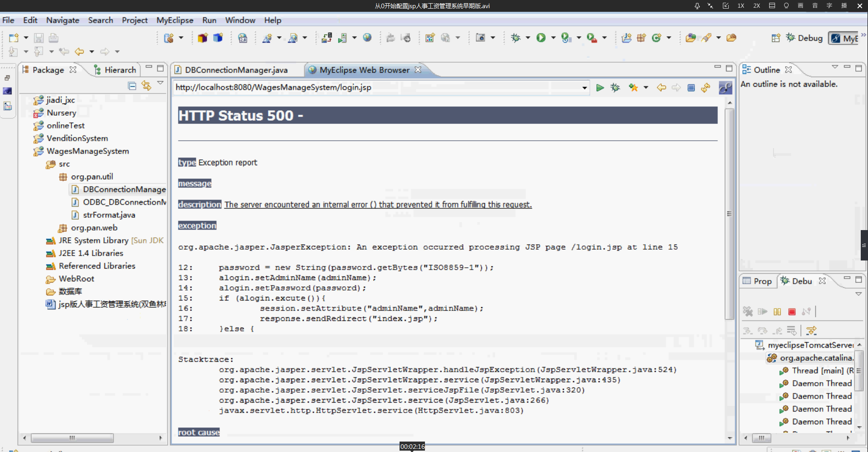This screenshot has width=868, height=452.
Task: Switch to MyEclipse perspective button
Action: (844, 38)
